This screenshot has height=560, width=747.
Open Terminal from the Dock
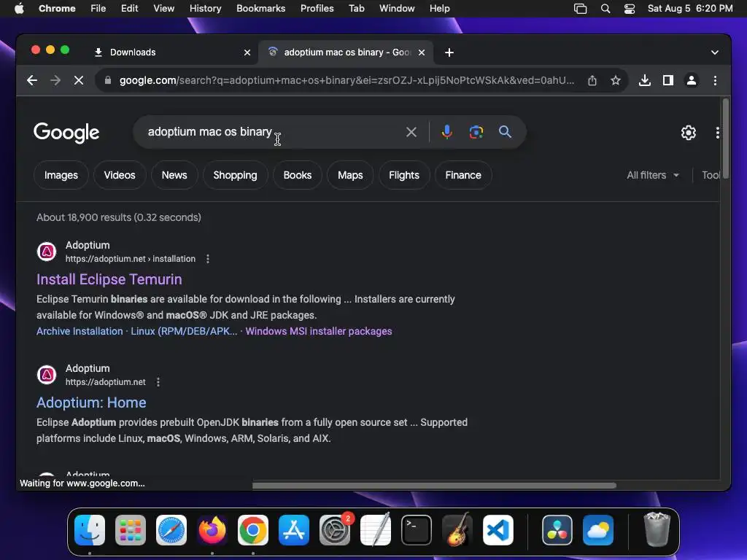click(x=417, y=530)
